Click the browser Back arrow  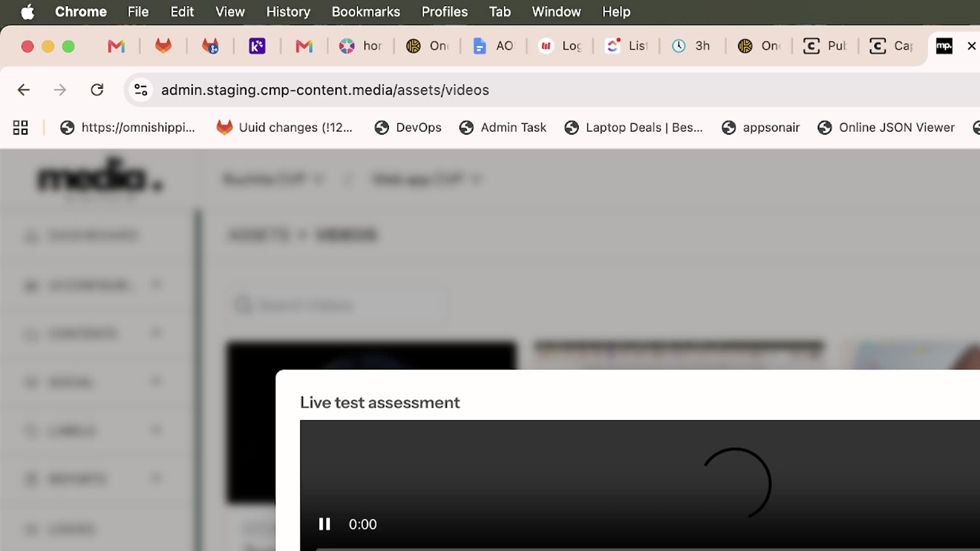23,90
